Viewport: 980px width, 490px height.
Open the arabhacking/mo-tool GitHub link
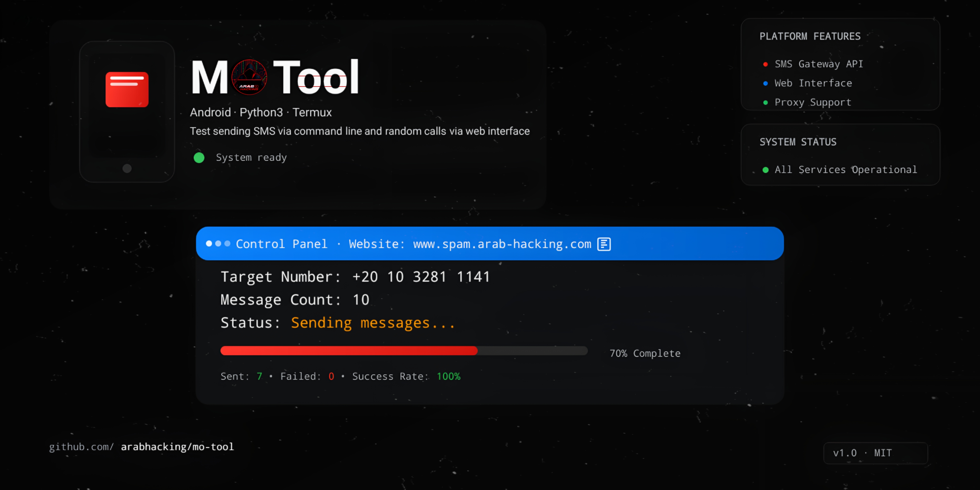click(x=177, y=447)
